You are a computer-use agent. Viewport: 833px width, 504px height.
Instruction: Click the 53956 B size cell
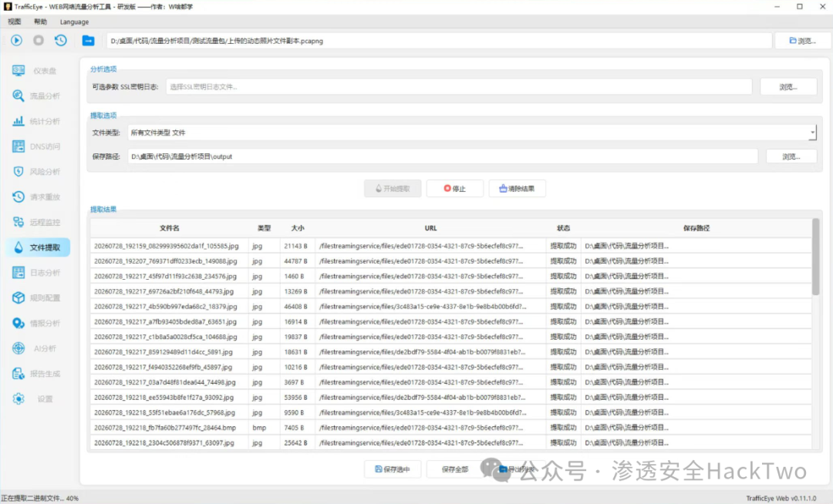(298, 398)
